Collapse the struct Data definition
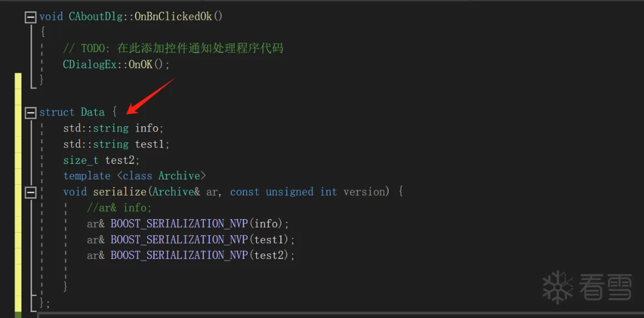This screenshot has width=644, height=318. pyautogui.click(x=31, y=113)
